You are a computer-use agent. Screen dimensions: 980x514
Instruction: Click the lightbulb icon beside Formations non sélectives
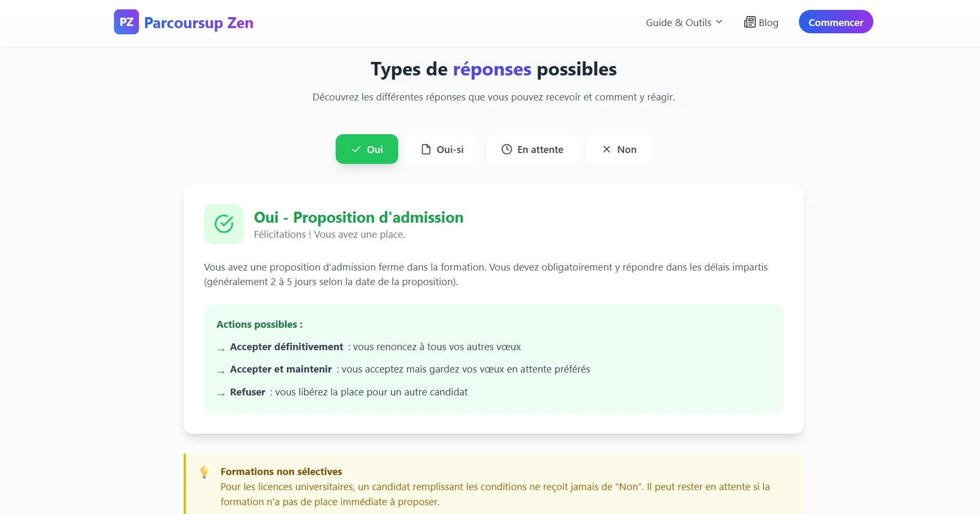coord(204,472)
